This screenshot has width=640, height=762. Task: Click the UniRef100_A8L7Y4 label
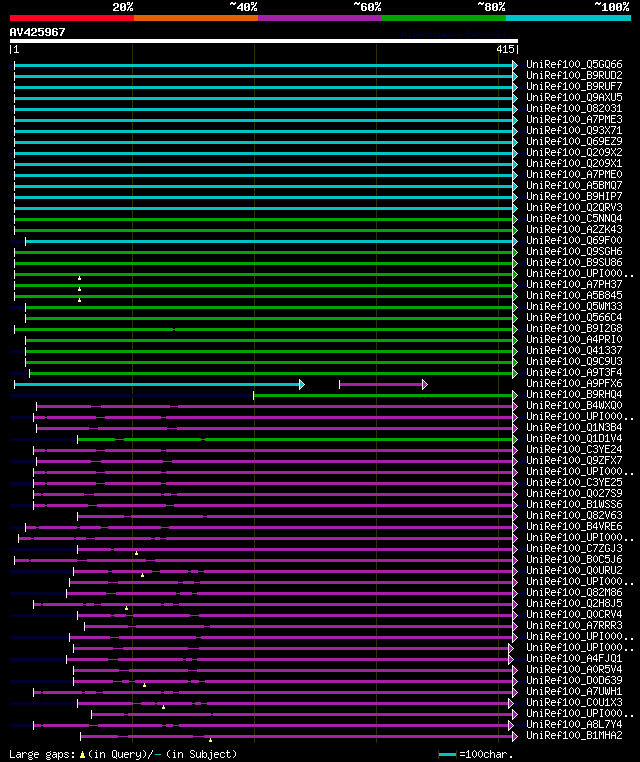click(574, 724)
